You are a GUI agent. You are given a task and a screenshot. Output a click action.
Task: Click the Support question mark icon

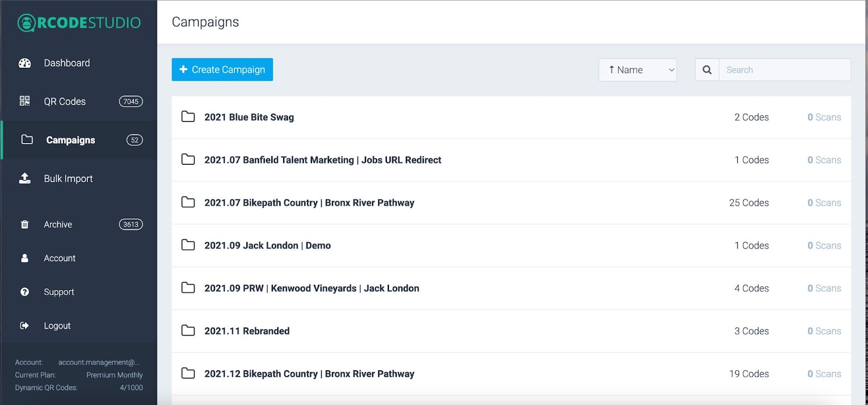click(25, 292)
